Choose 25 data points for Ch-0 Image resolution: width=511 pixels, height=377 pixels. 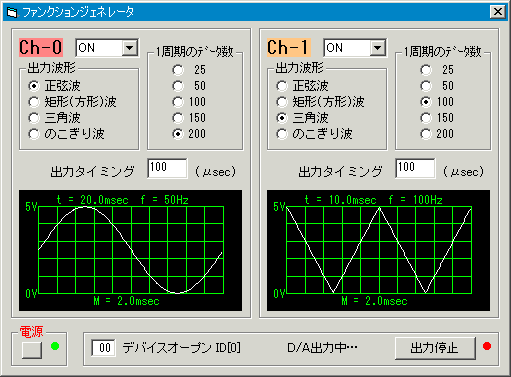189,70
